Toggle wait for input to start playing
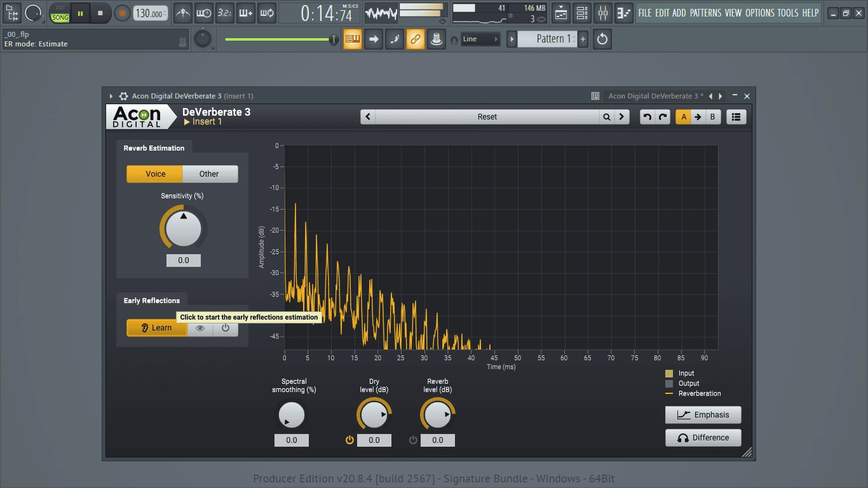The image size is (868, 488). (203, 12)
